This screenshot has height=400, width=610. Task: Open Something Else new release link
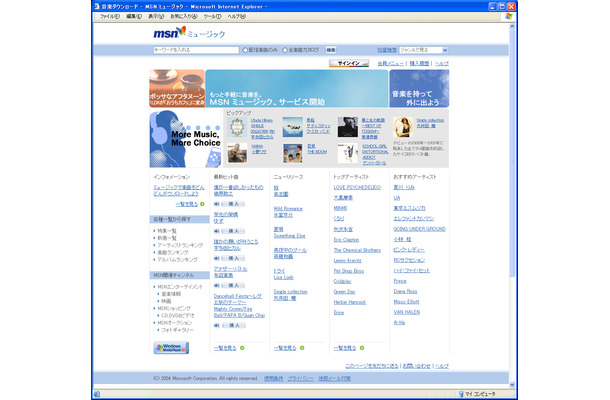(x=289, y=236)
